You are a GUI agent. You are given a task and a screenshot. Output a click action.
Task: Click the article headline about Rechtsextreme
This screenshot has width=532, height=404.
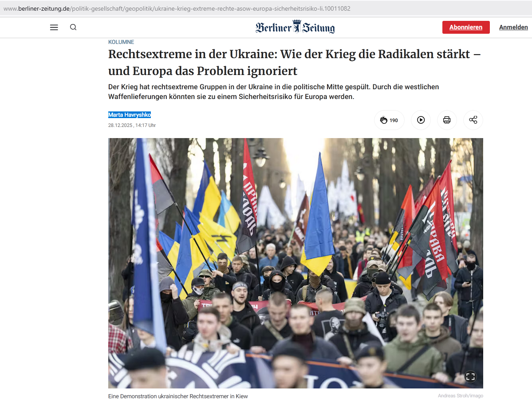pos(295,63)
